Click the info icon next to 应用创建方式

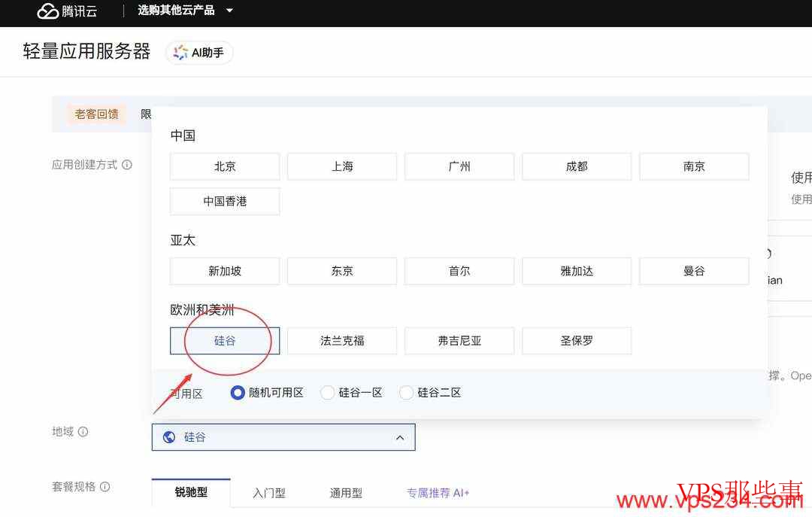[127, 165]
